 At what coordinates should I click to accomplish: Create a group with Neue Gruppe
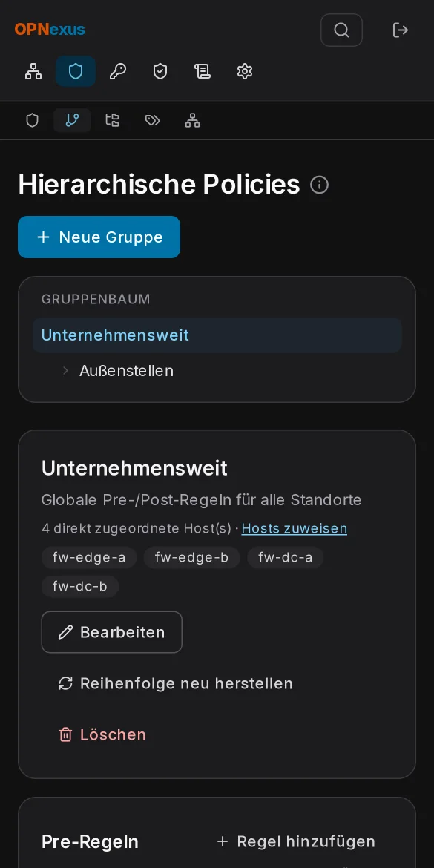click(x=99, y=237)
